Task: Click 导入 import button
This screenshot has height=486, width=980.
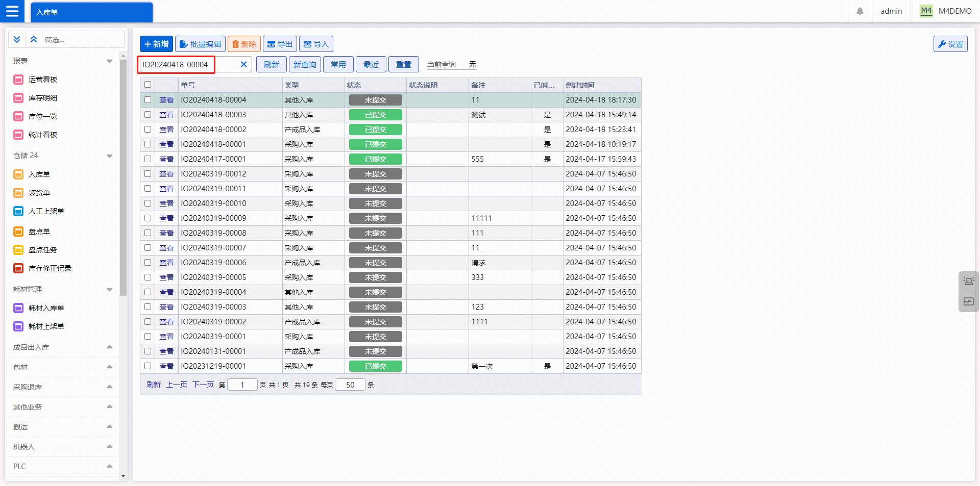Action: 316,44
